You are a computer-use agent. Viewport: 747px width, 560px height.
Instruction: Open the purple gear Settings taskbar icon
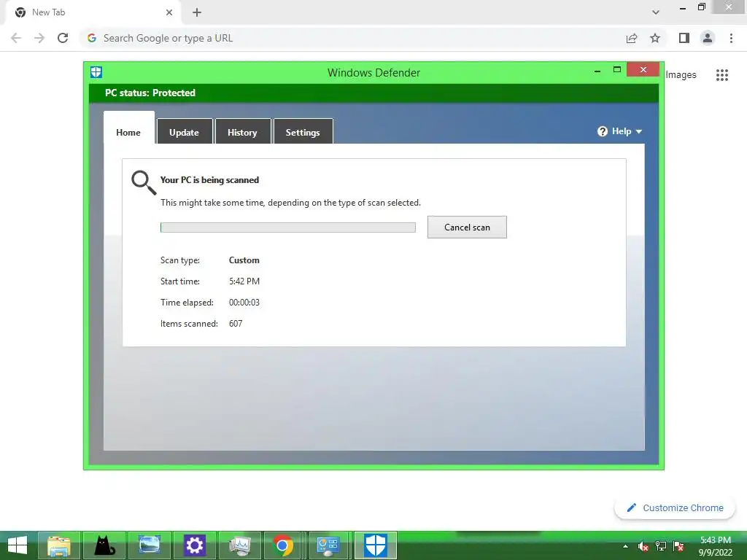click(194, 545)
